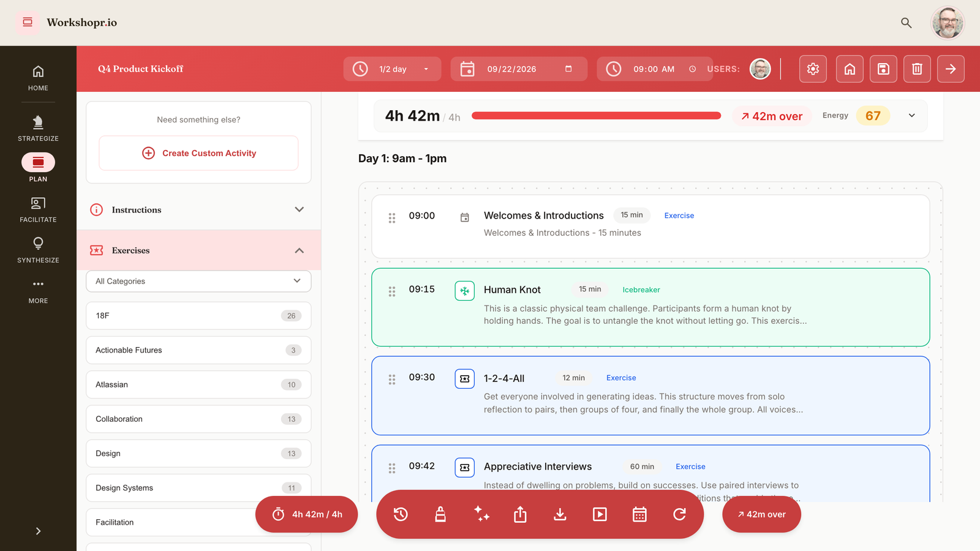Delete workshop using trash icon
Viewport: 980px width, 551px height.
tap(917, 69)
